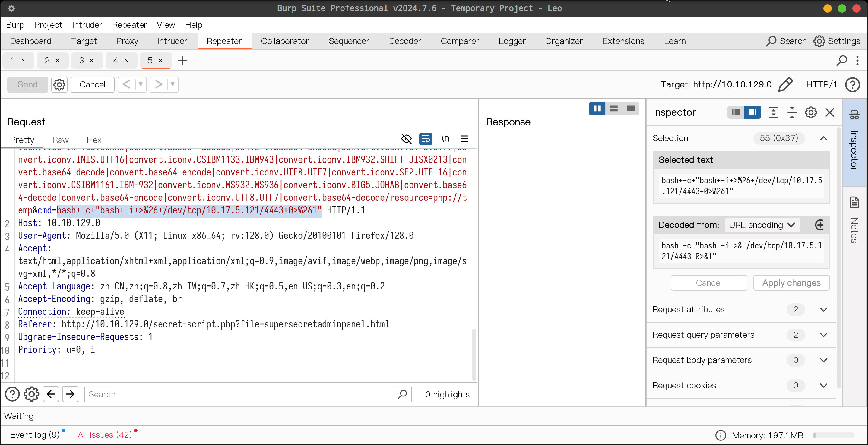Open Inspector settings gear
The height and width of the screenshot is (445, 868).
point(811,112)
